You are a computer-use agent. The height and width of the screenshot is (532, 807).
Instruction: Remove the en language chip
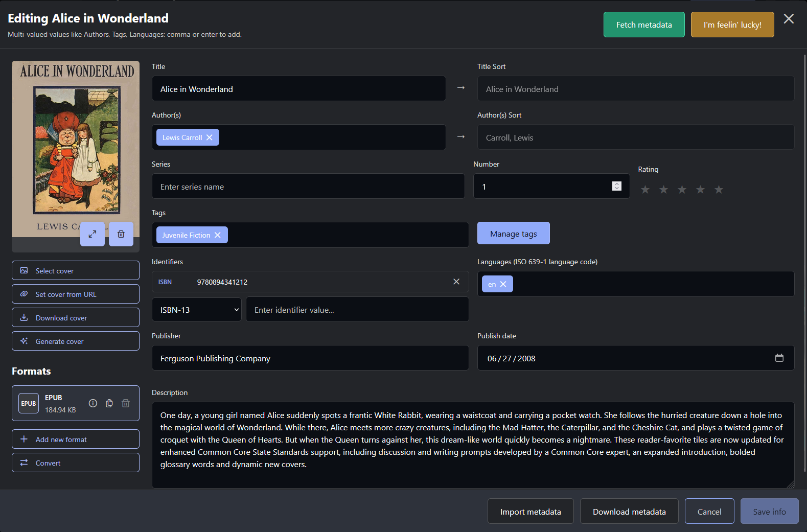pyautogui.click(x=503, y=284)
